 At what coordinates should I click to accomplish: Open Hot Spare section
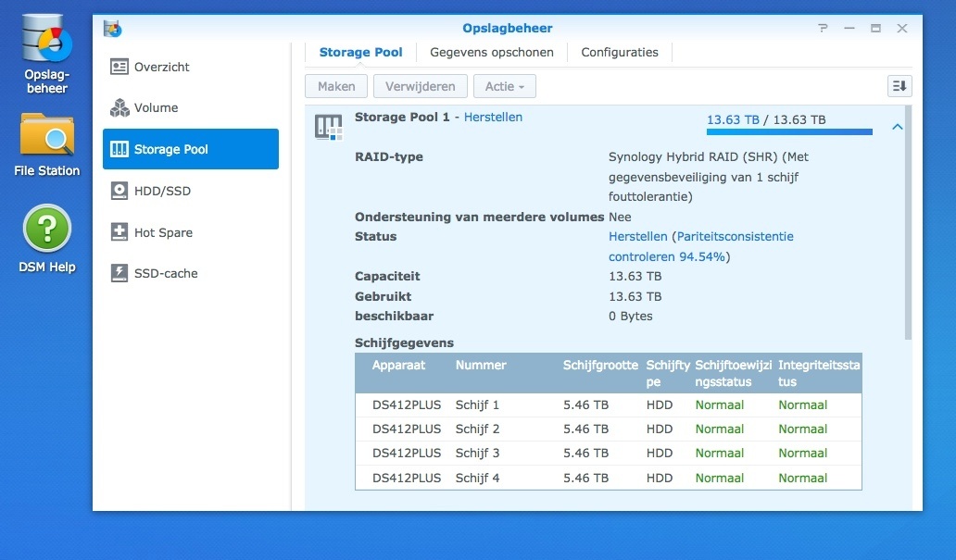[x=191, y=232]
